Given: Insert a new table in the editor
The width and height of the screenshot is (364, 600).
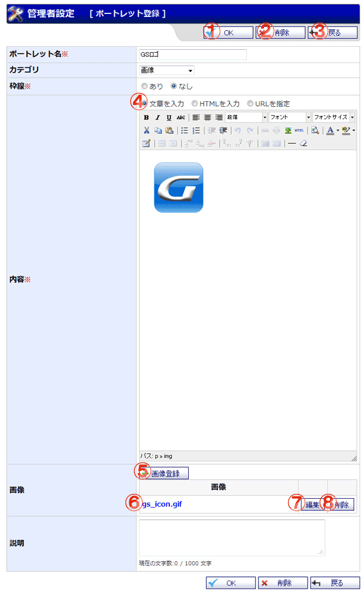Looking at the screenshot, I should point(146,144).
